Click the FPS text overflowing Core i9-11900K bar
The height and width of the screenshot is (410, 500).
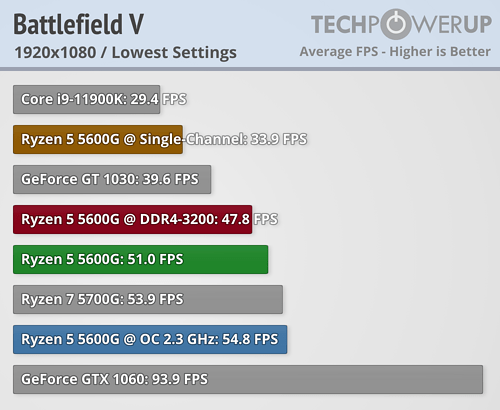point(174,99)
